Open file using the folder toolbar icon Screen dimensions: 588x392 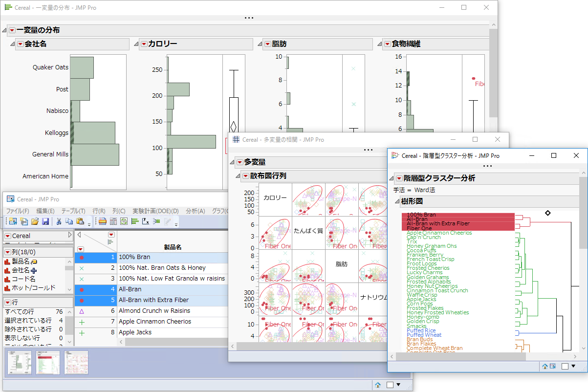[35, 221]
